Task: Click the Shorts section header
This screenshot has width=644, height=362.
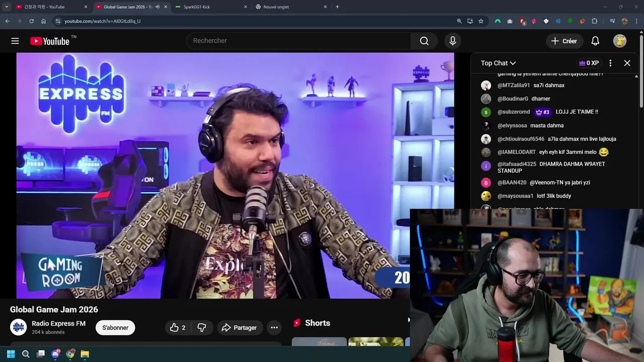Action: [311, 323]
